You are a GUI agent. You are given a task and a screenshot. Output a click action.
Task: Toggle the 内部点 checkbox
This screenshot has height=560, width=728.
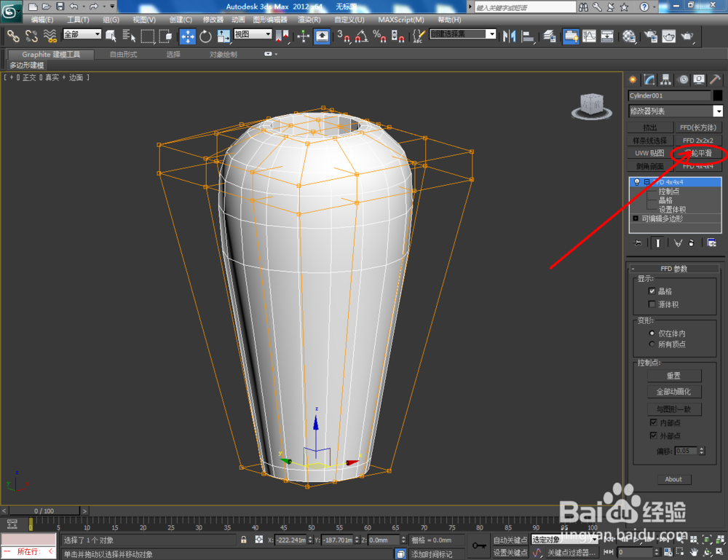(x=653, y=422)
